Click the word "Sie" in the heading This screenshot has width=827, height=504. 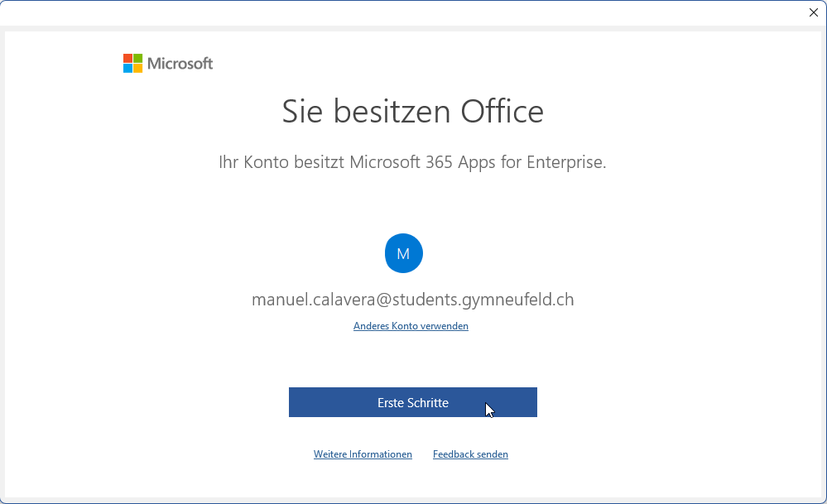click(302, 111)
